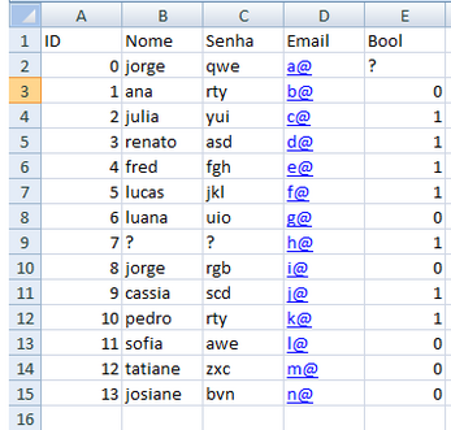Select column E header
The height and width of the screenshot is (430, 451).
pyautogui.click(x=405, y=15)
